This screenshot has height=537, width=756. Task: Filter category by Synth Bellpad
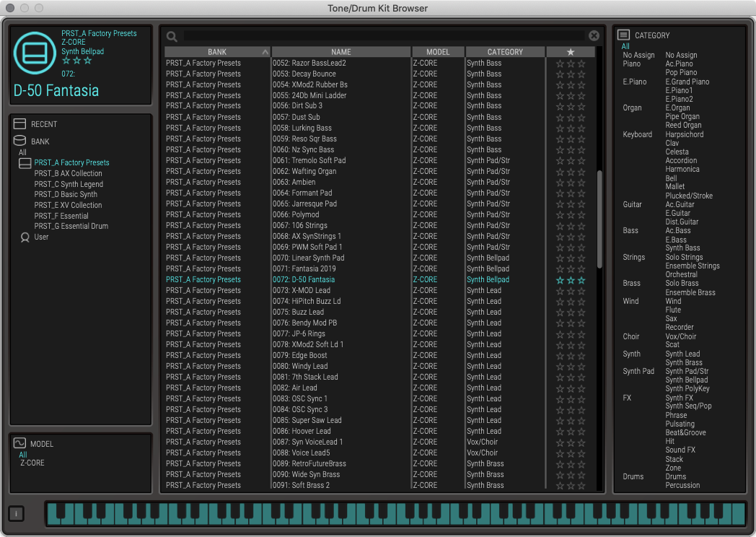click(687, 380)
